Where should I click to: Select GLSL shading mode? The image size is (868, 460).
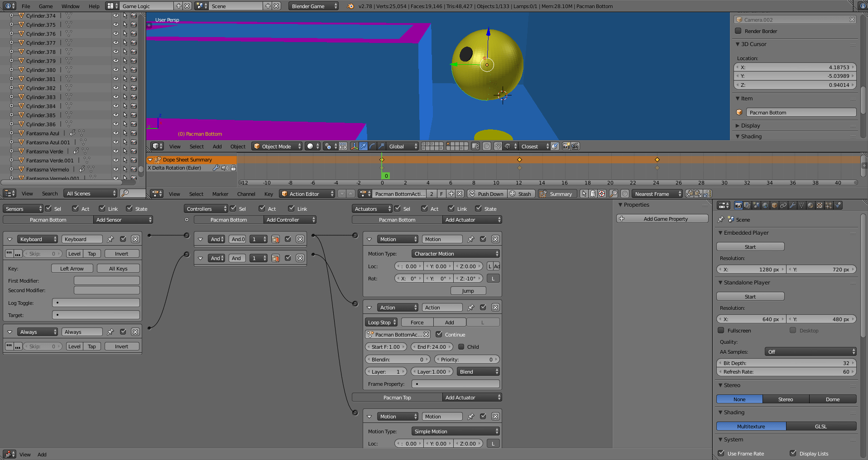tap(821, 426)
